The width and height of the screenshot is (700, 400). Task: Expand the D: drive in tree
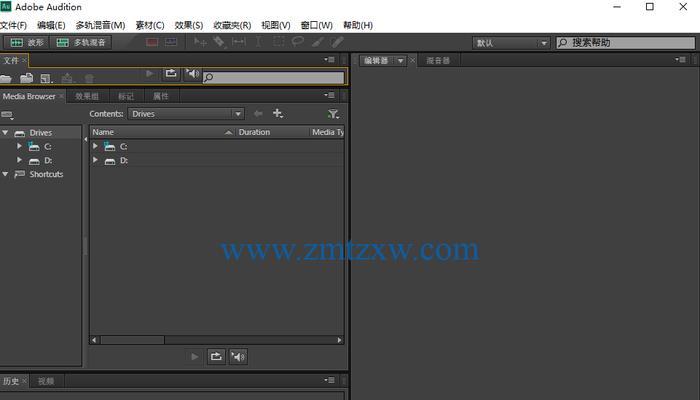(19, 160)
